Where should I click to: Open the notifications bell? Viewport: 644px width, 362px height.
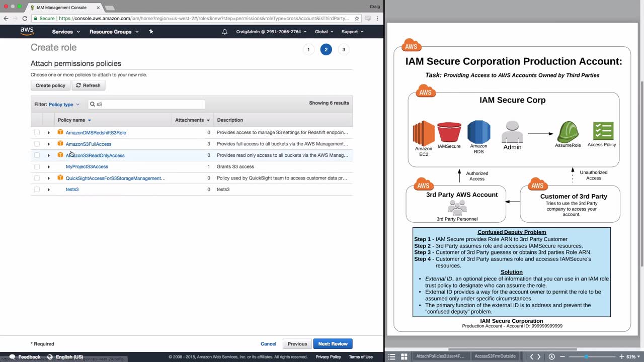tap(225, 32)
